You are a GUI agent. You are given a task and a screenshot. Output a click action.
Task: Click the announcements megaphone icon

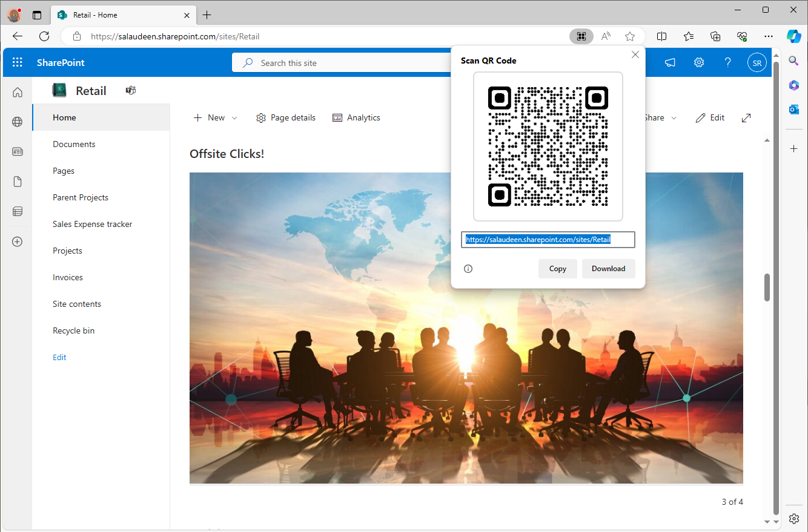pyautogui.click(x=669, y=62)
